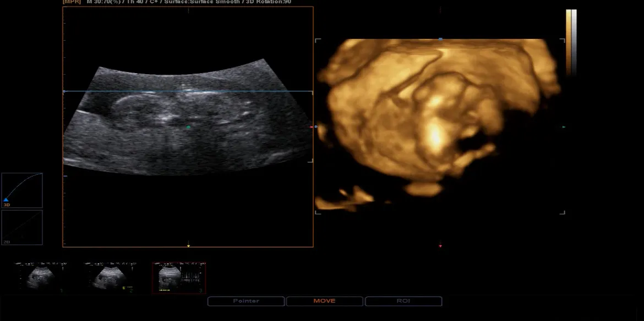Select the Pointer mode button

(x=246, y=301)
